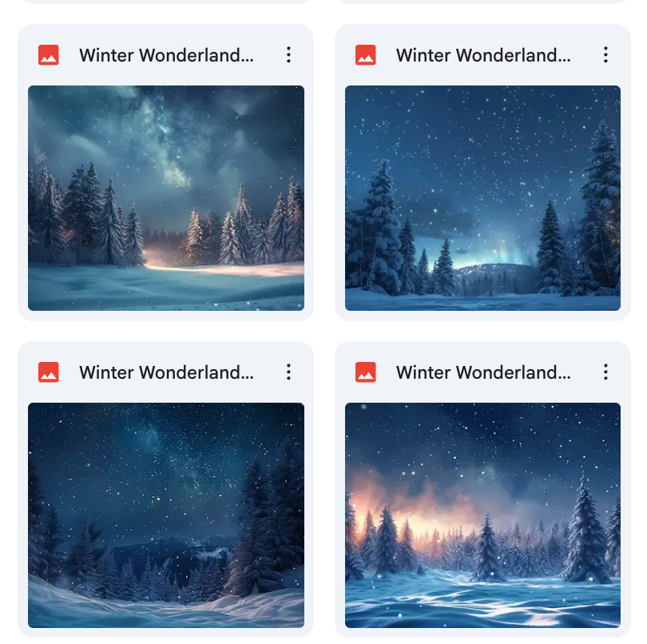The width and height of the screenshot is (647, 644).
Task: Select the file card containing the orange sunset scene
Action: (x=482, y=490)
